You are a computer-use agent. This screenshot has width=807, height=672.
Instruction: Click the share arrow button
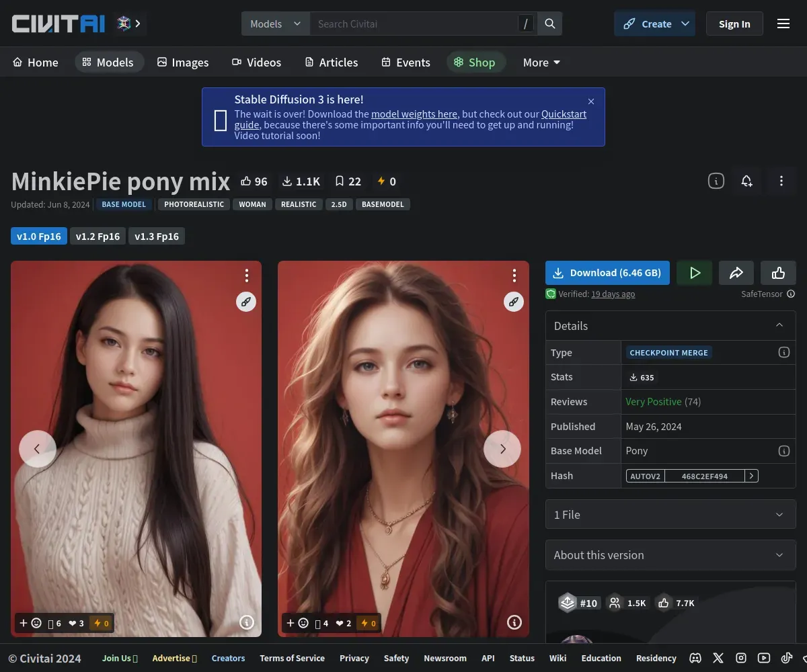736,273
